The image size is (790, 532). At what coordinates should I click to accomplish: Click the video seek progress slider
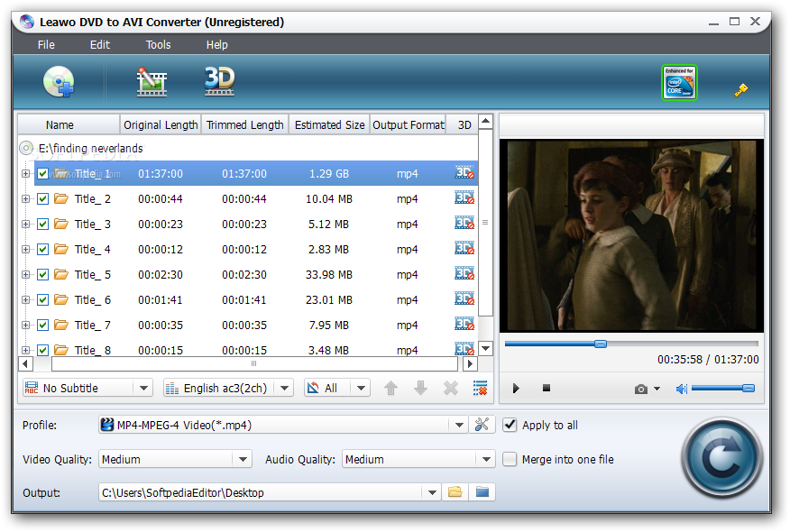pos(631,344)
